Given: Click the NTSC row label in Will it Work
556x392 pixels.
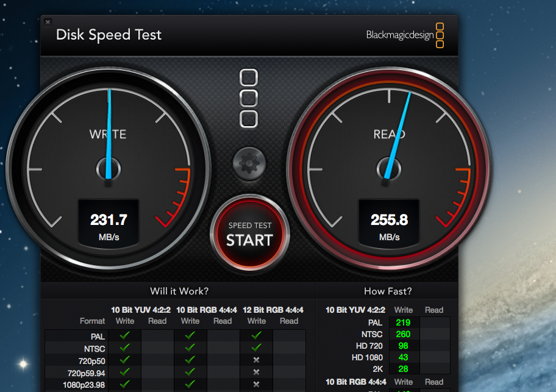Looking at the screenshot, I should (94, 349).
